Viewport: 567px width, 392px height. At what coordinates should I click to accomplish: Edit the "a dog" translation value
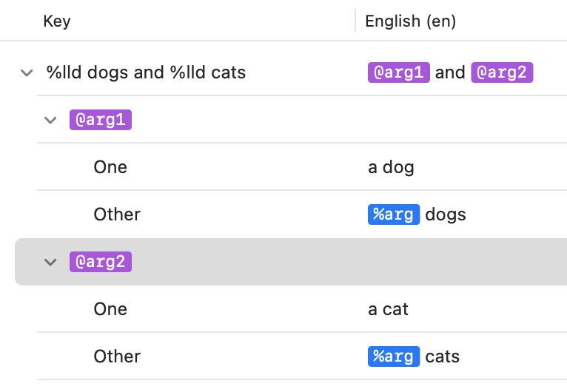[x=391, y=167]
